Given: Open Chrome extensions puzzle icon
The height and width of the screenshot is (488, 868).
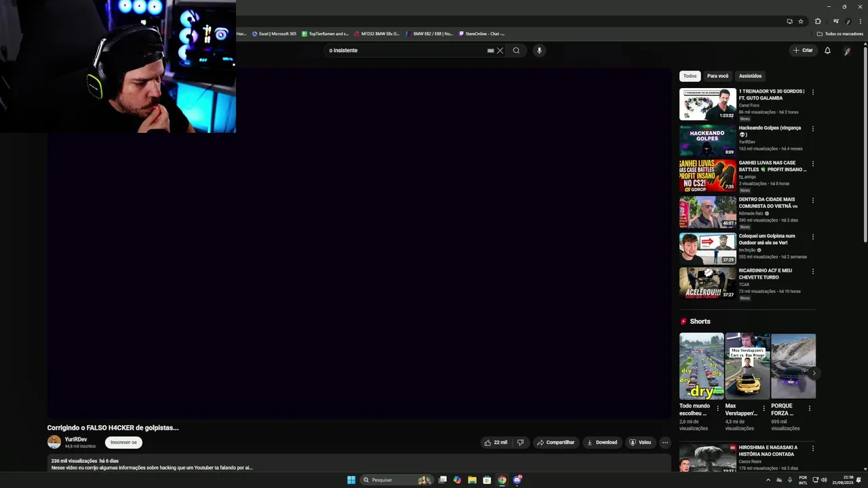Looking at the screenshot, I should coord(818,21).
